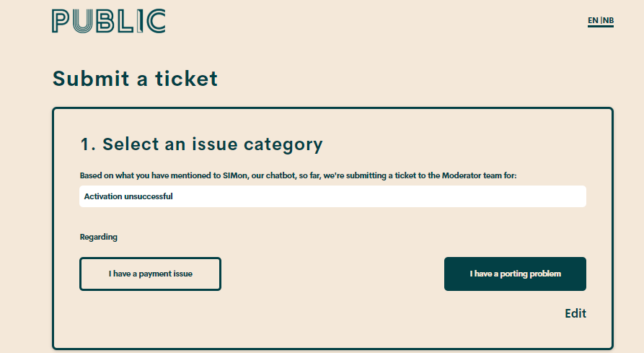Image resolution: width=644 pixels, height=353 pixels.
Task: Click the "1." step number
Action: pyautogui.click(x=88, y=144)
